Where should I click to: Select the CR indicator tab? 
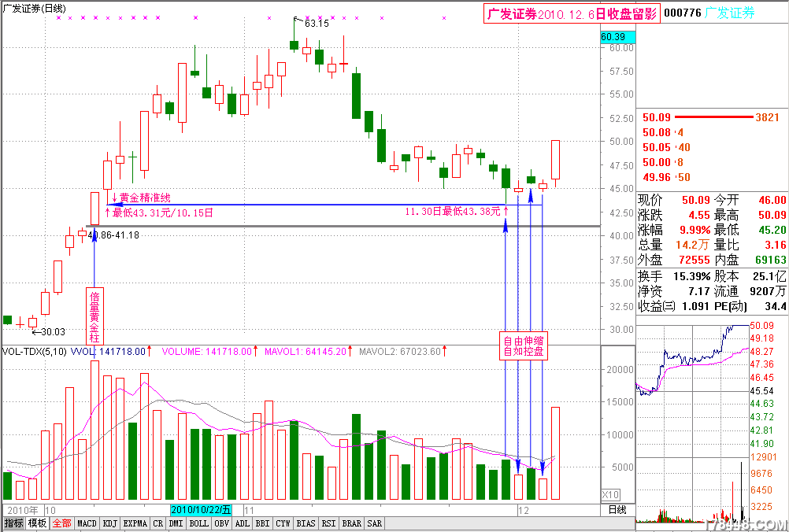point(158,523)
